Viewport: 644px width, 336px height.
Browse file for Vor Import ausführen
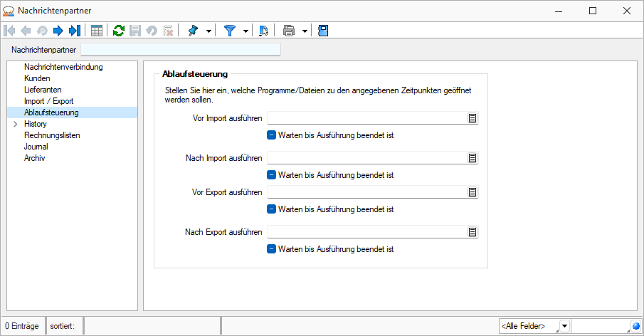tap(473, 118)
